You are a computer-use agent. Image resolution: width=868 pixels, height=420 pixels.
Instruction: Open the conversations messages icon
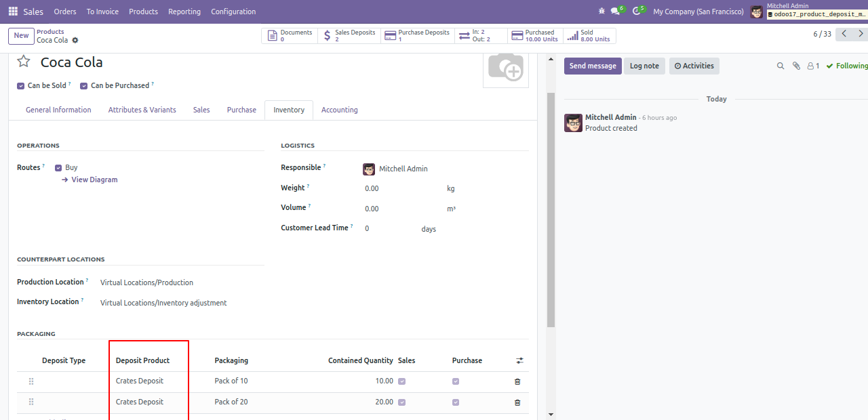[x=617, y=11]
